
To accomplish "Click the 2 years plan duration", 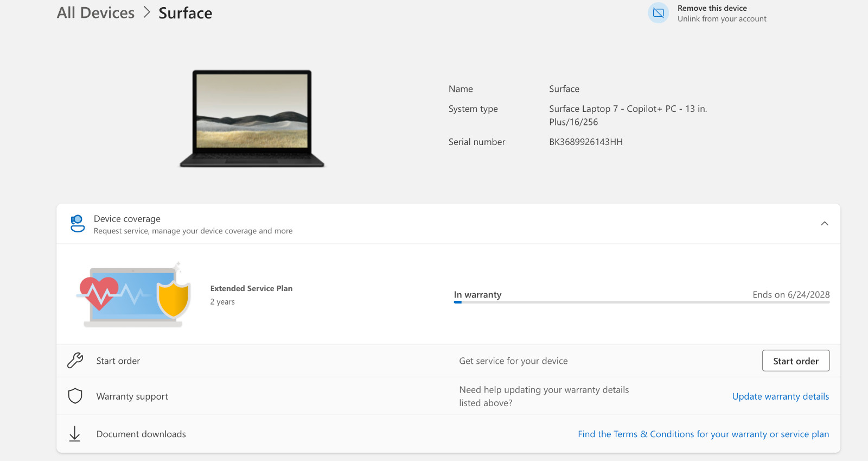I will (x=222, y=302).
